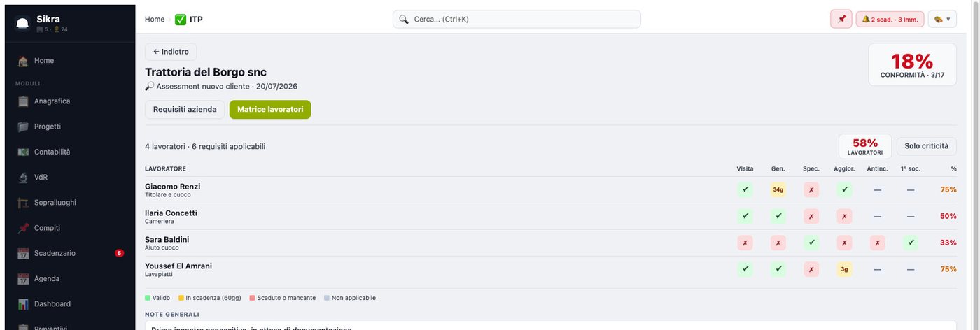Open the Contabilità money icon
This screenshot has height=330, width=980.
coord(23,152)
